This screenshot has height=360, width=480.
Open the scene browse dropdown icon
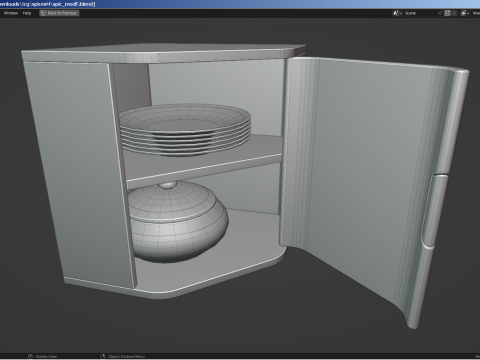[397, 13]
